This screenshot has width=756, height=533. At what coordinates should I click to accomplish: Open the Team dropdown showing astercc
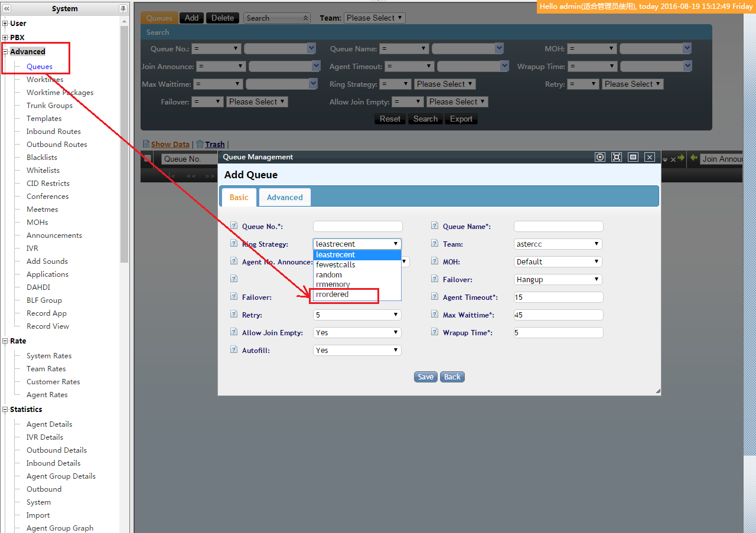[558, 244]
